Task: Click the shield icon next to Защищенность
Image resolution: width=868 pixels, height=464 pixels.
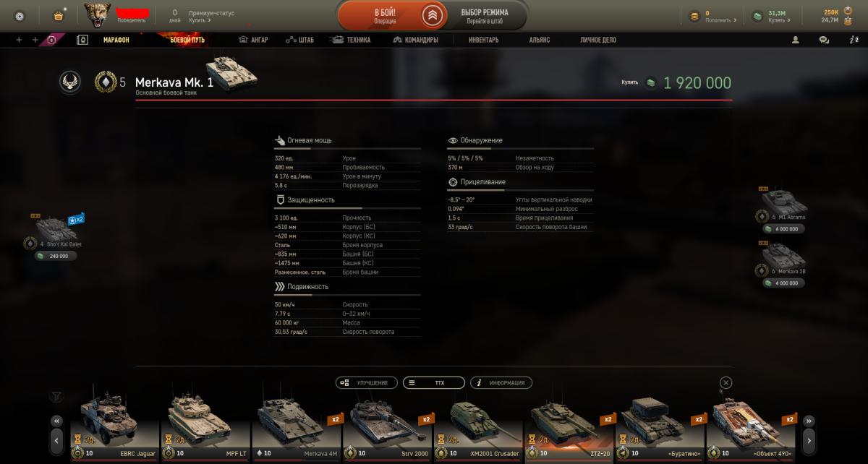Action: click(x=280, y=199)
